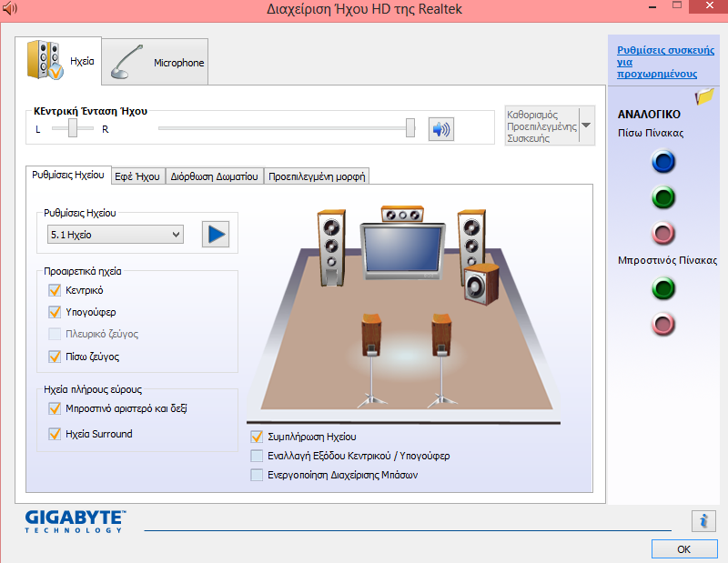Click the Καθορισμός Προεπιλεγμένης Συσκευής button
The height and width of the screenshot is (563, 728).
[x=541, y=126]
